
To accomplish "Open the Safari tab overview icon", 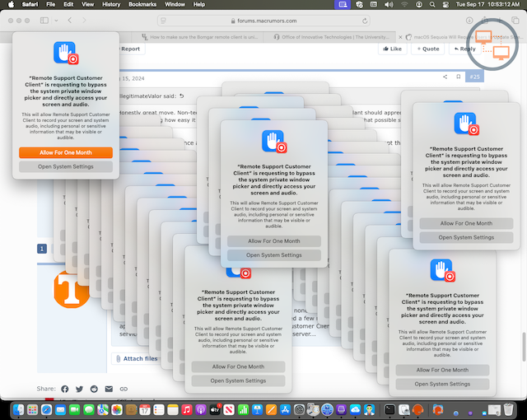I will pyautogui.click(x=515, y=21).
